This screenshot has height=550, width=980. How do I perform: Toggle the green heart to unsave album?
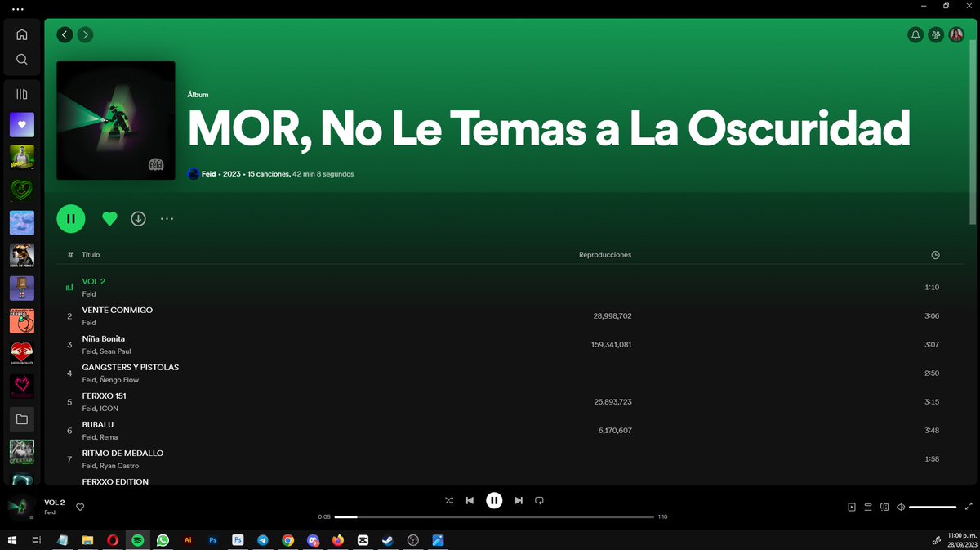[109, 218]
